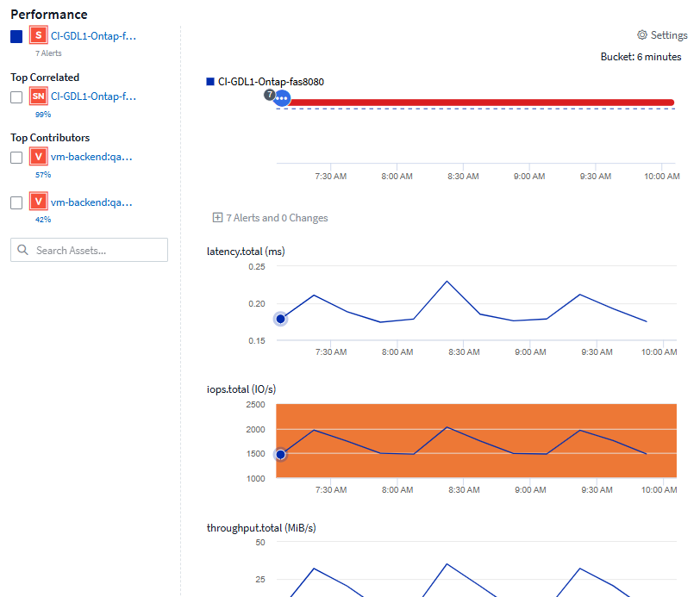Click the latency chart starting data point
The height and width of the screenshot is (597, 700).
(280, 319)
